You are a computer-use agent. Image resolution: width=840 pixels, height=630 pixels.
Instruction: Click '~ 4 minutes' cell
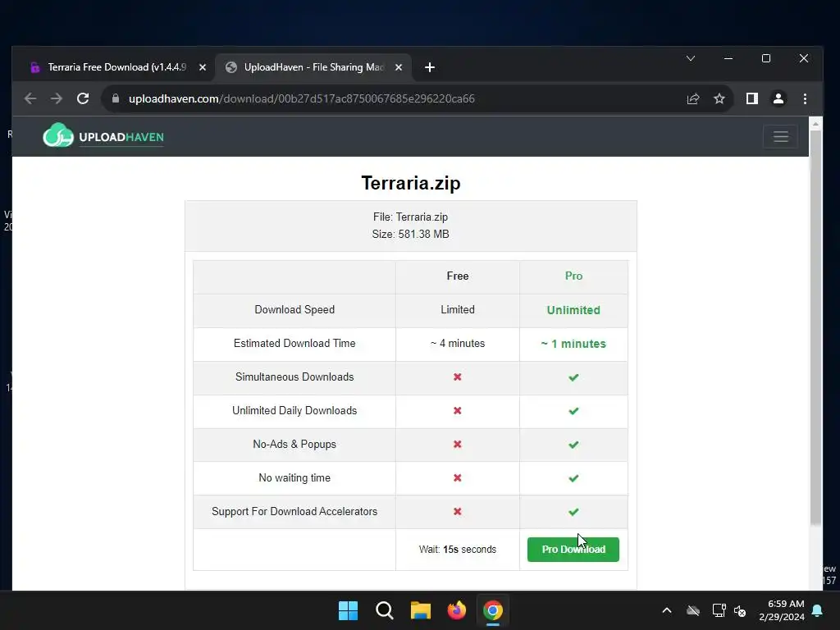pyautogui.click(x=458, y=344)
